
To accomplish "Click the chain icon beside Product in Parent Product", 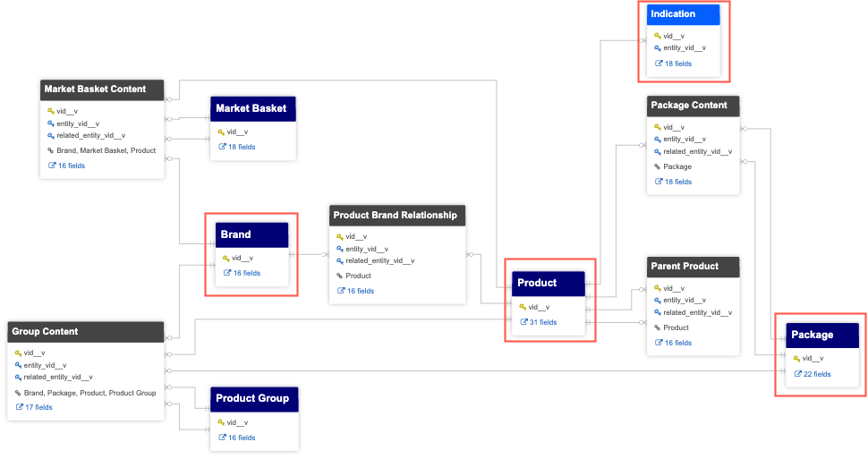I will coord(657,327).
